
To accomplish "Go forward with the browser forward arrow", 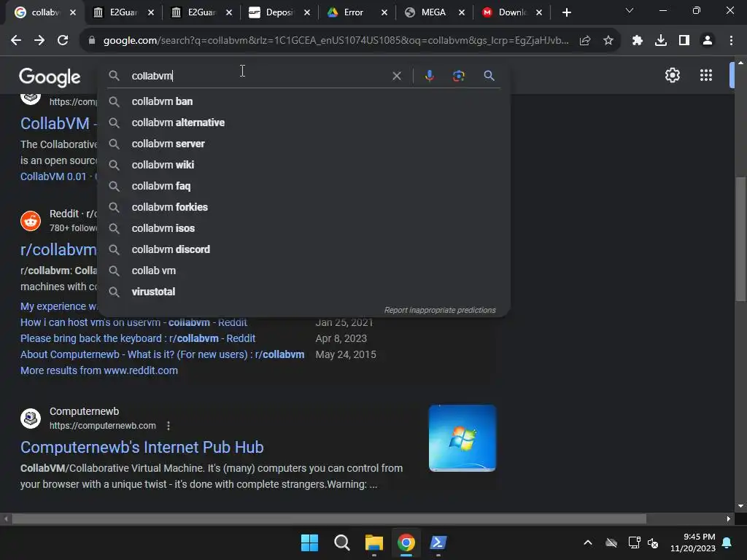I will coord(39,41).
